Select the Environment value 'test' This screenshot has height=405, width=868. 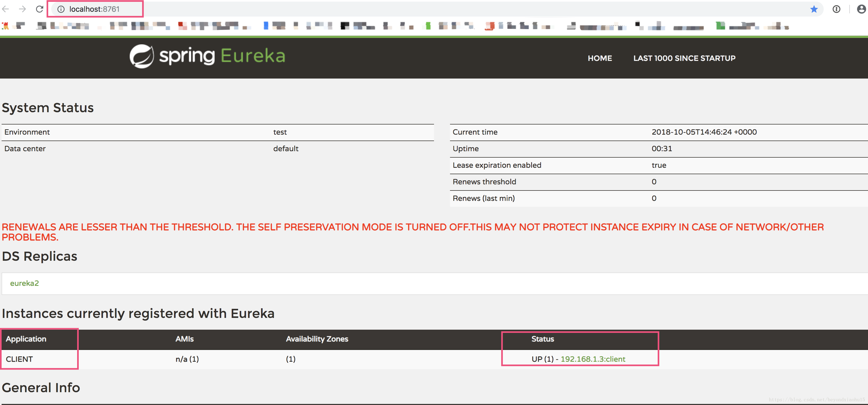tap(280, 132)
